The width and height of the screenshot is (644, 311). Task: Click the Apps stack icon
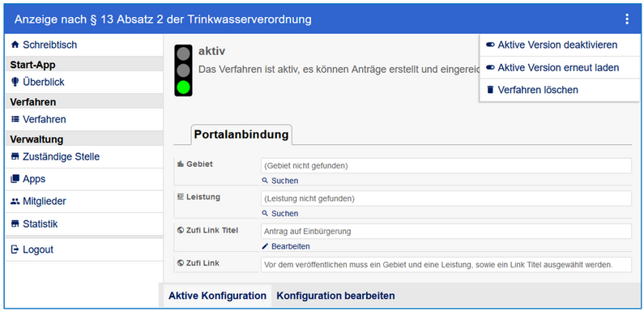pyautogui.click(x=15, y=179)
